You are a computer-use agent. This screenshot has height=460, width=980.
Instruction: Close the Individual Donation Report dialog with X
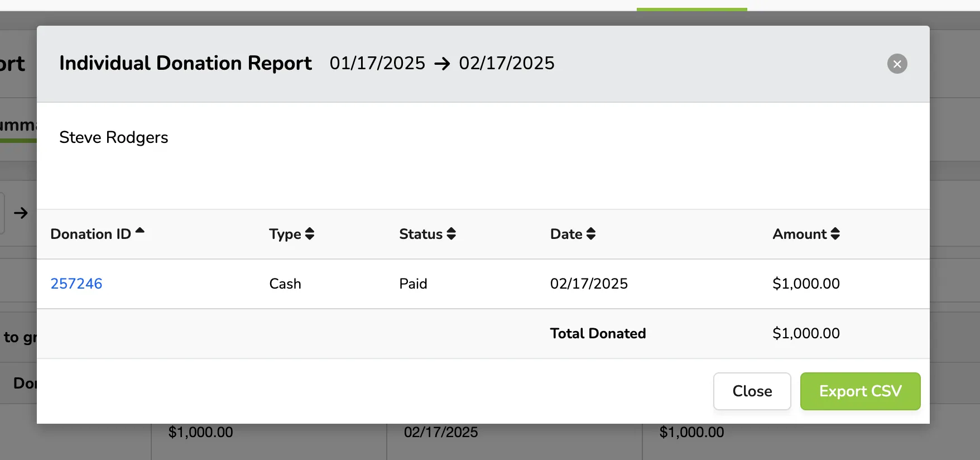[897, 64]
